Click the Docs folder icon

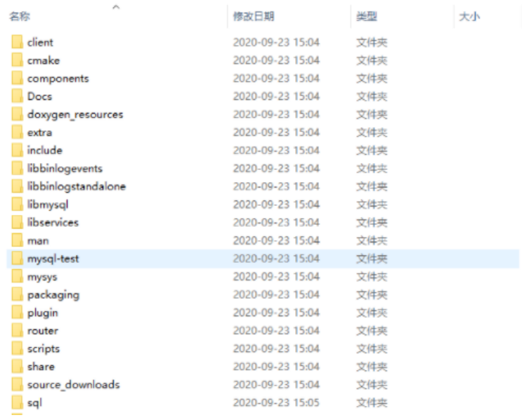point(17,96)
